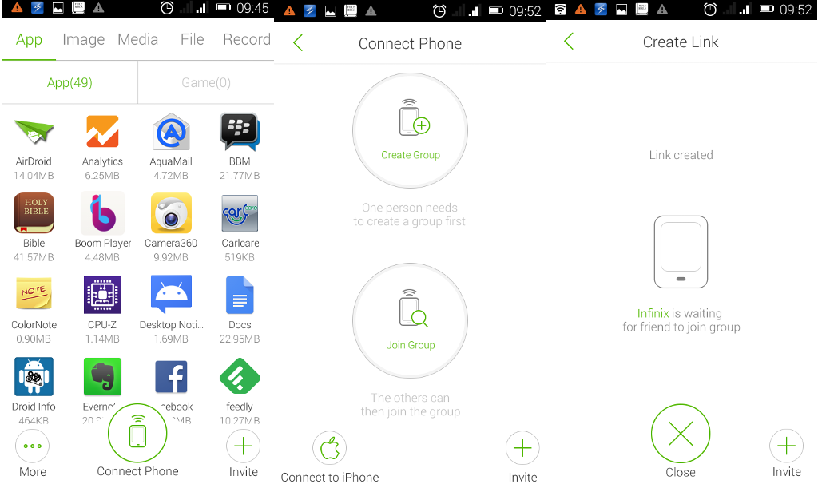The image size is (818, 504).
Task: Tap the Connect Phone circle button
Action: pos(137,433)
